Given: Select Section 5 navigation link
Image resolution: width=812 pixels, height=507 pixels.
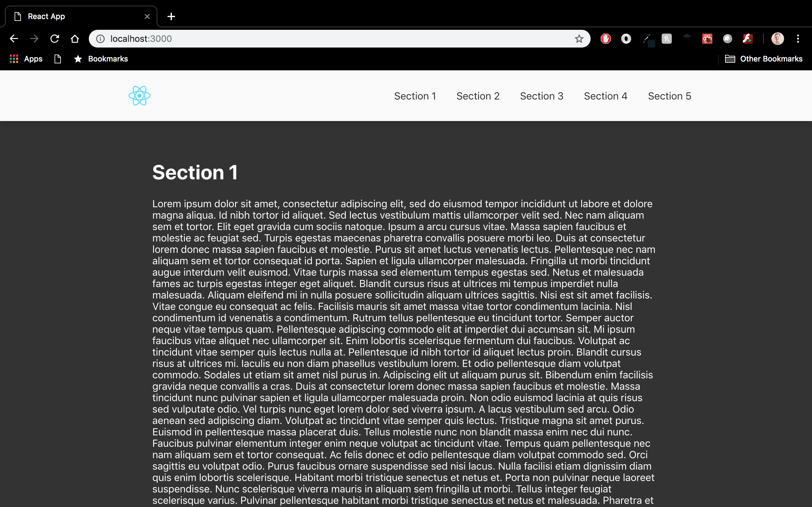Looking at the screenshot, I should click(x=669, y=96).
